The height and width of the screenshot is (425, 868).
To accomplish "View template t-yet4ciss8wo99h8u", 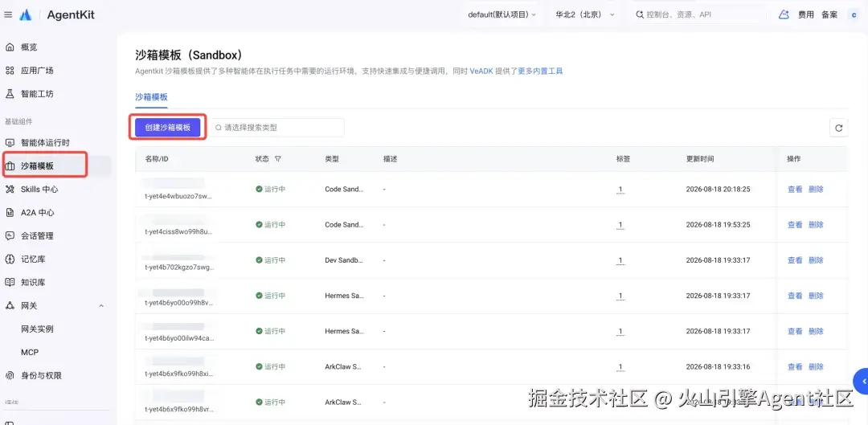I will click(x=795, y=225).
